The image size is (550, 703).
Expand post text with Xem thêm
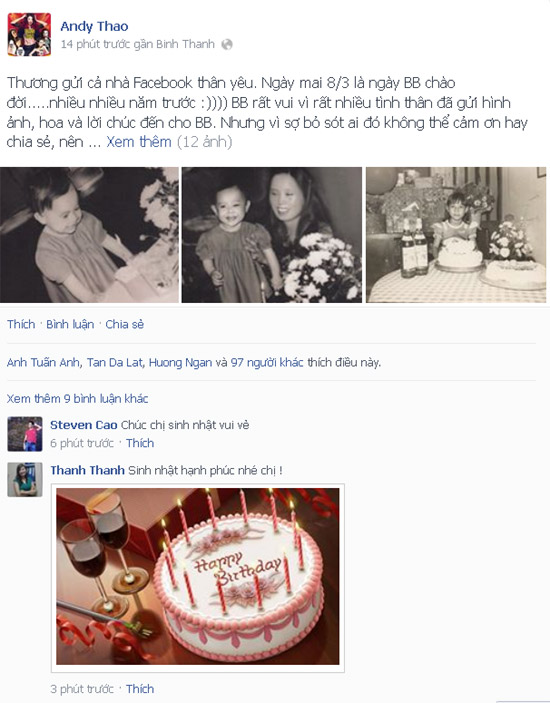tap(139, 142)
